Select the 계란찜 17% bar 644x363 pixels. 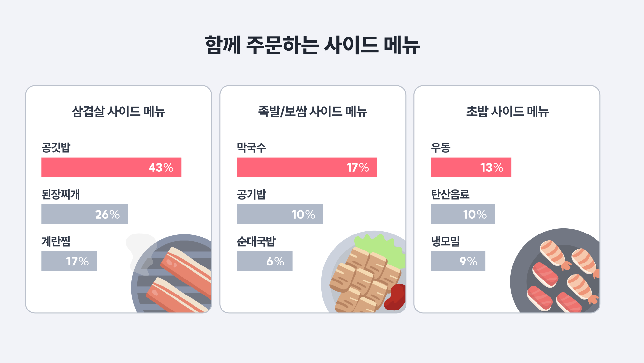[69, 261]
